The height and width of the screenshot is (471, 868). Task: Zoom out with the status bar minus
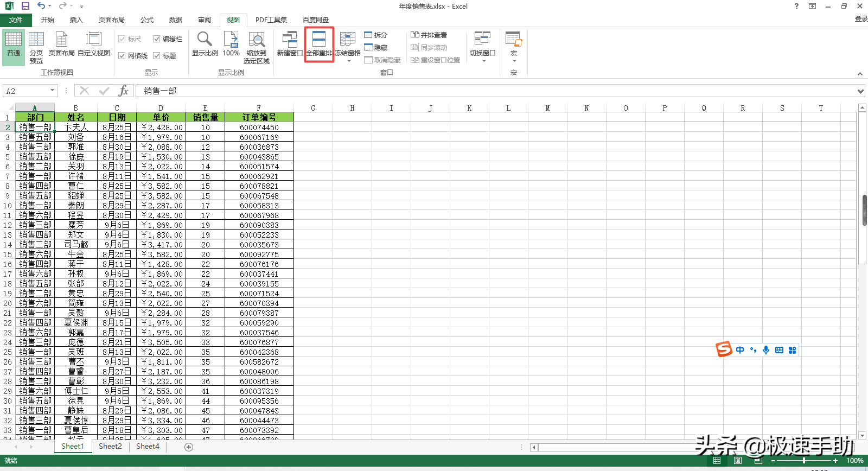773,461
